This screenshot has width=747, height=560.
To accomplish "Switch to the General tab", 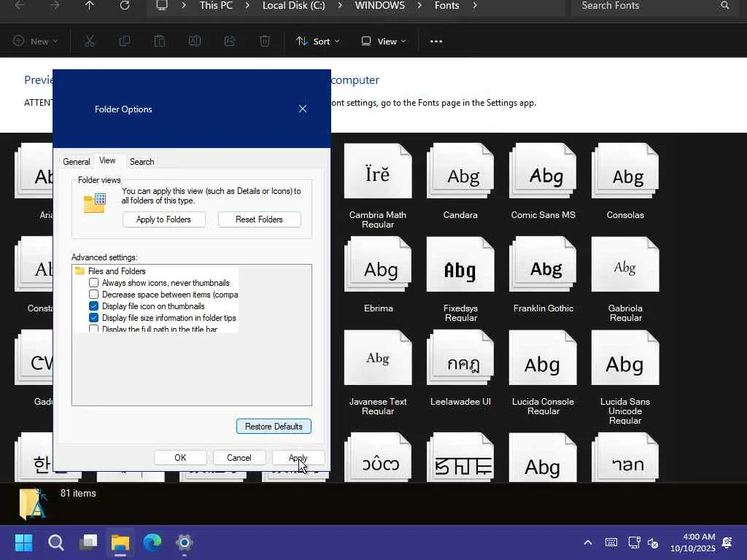I will [x=76, y=162].
